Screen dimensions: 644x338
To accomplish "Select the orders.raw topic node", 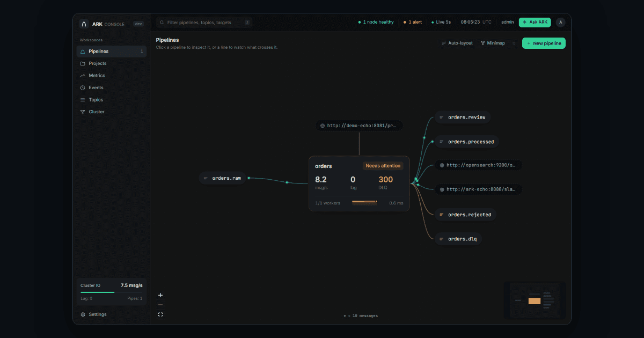I will point(223,178).
